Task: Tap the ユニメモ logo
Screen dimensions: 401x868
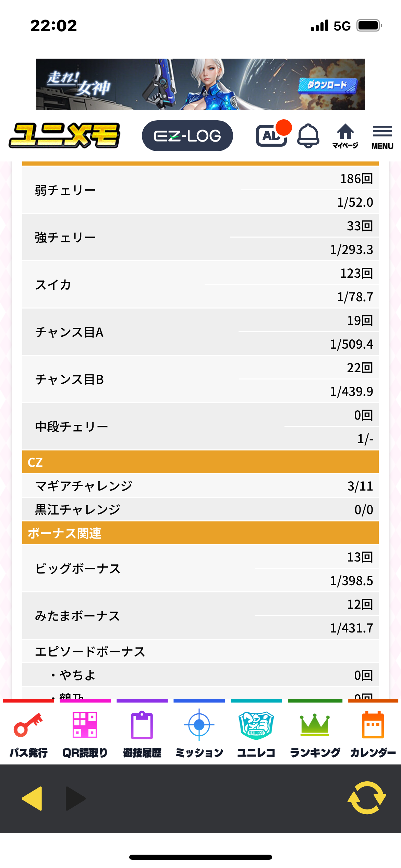Action: click(64, 136)
